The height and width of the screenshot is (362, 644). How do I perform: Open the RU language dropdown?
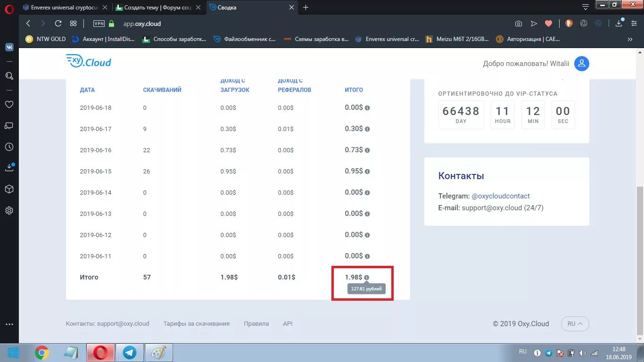(x=575, y=324)
